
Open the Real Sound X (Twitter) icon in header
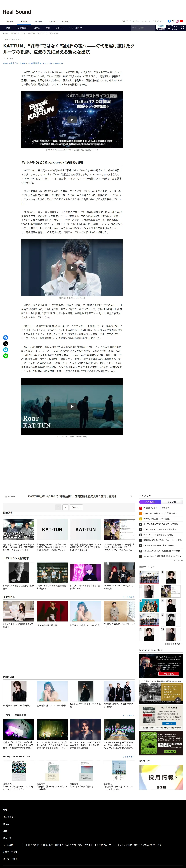(173, 21)
